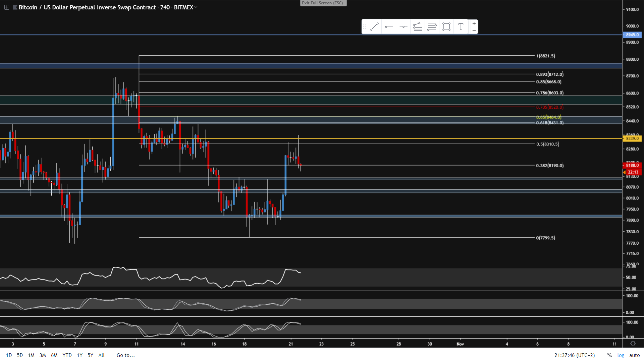Expand the symbol title dropdown arrow

[x=196, y=7]
